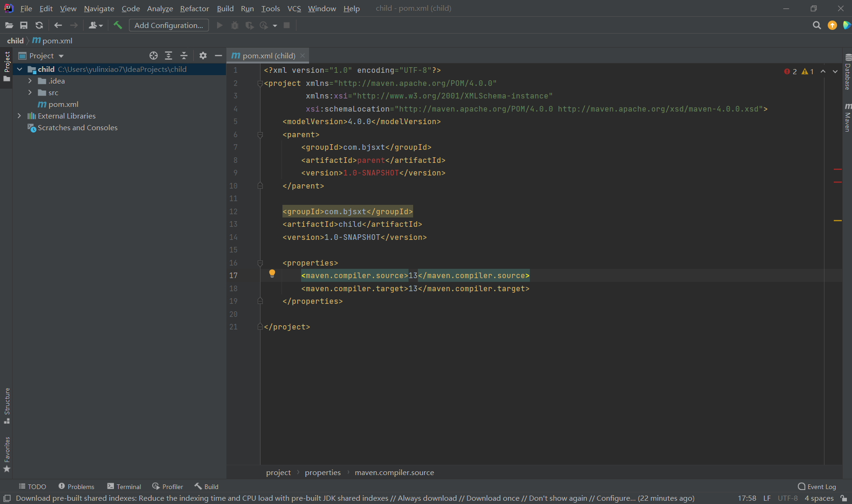Click the red error stripe mark near line 8

click(838, 169)
